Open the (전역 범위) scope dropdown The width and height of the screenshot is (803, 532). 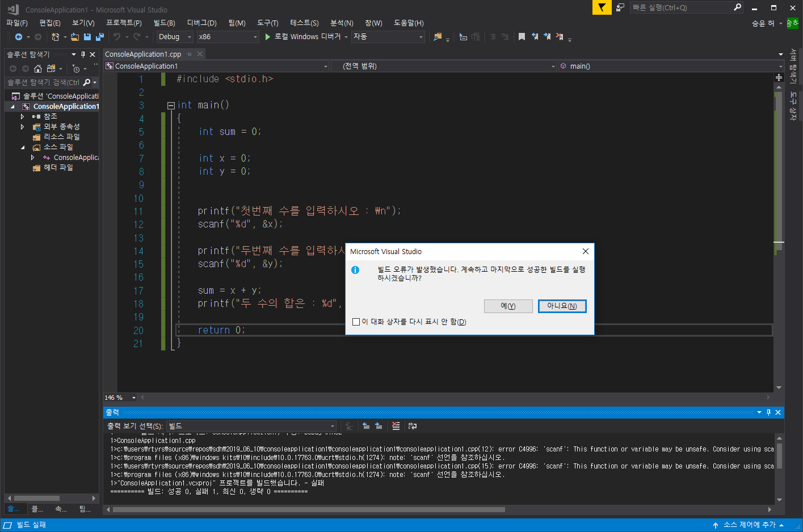(444, 66)
